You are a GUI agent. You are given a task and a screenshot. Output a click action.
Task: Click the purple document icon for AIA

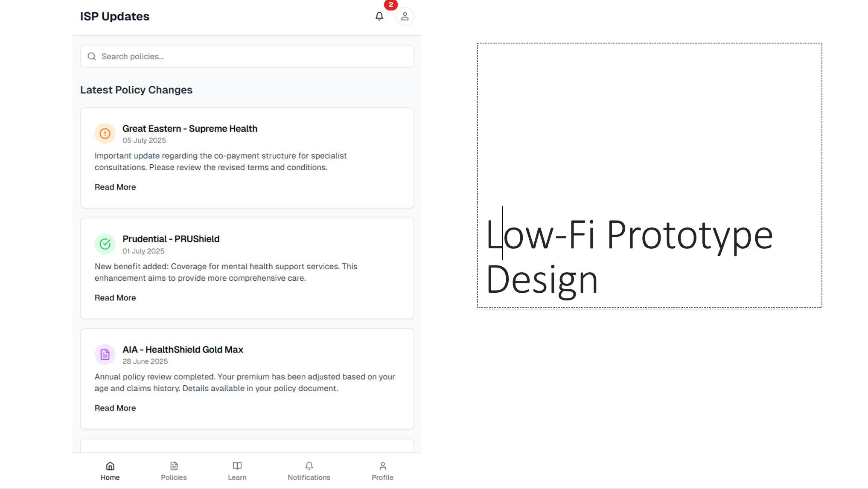(105, 355)
